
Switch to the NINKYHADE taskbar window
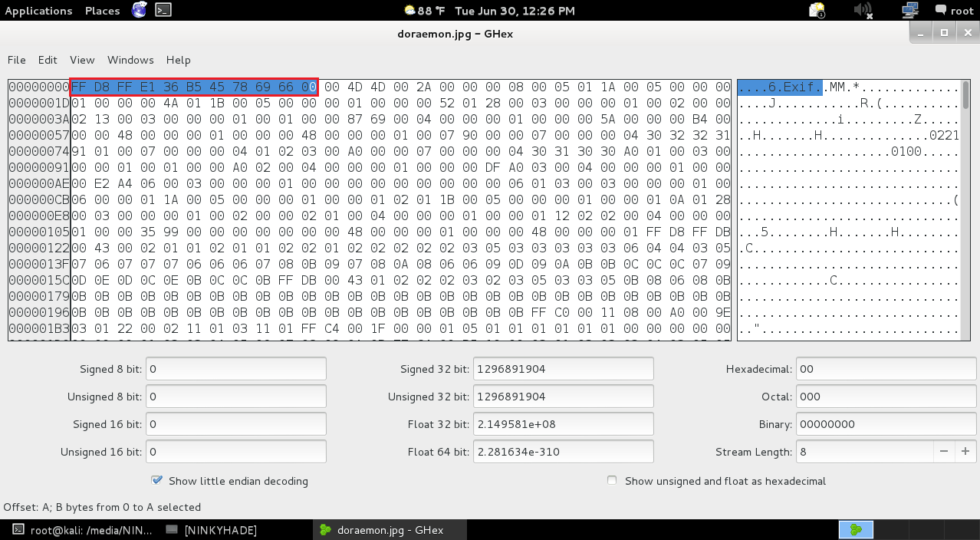click(x=212, y=529)
